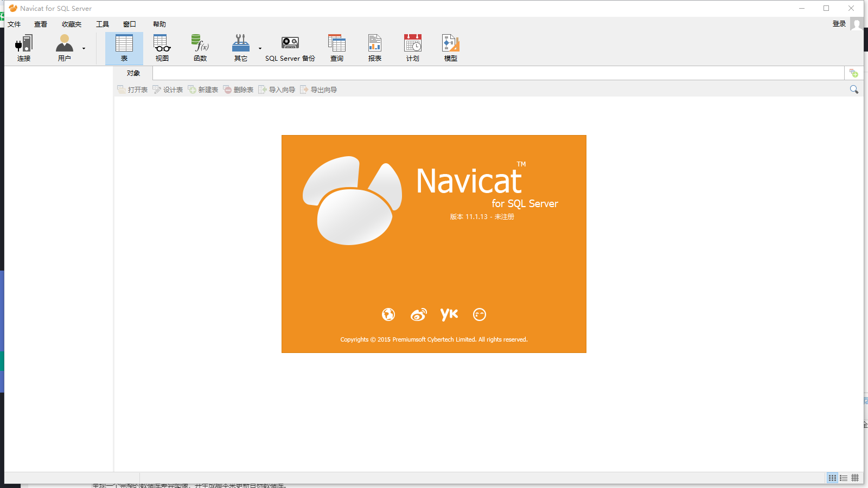Open the 计划 (Schedule) tool
The image size is (868, 488).
[x=412, y=48]
